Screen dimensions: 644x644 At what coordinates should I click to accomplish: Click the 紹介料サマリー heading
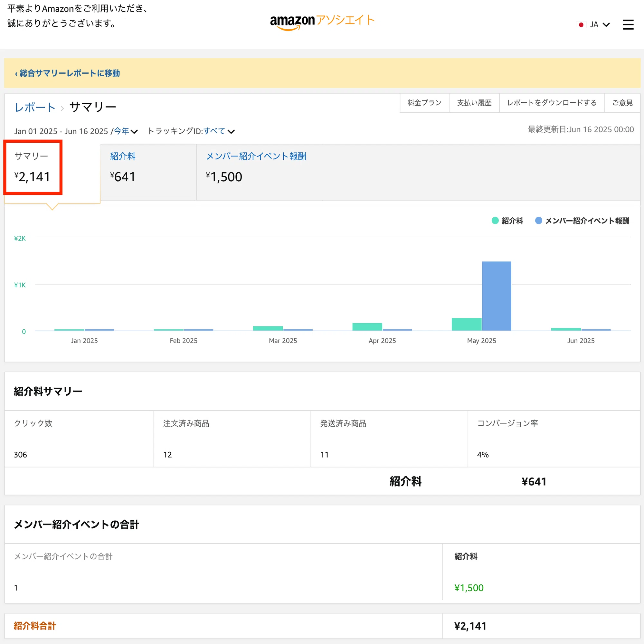(x=48, y=391)
